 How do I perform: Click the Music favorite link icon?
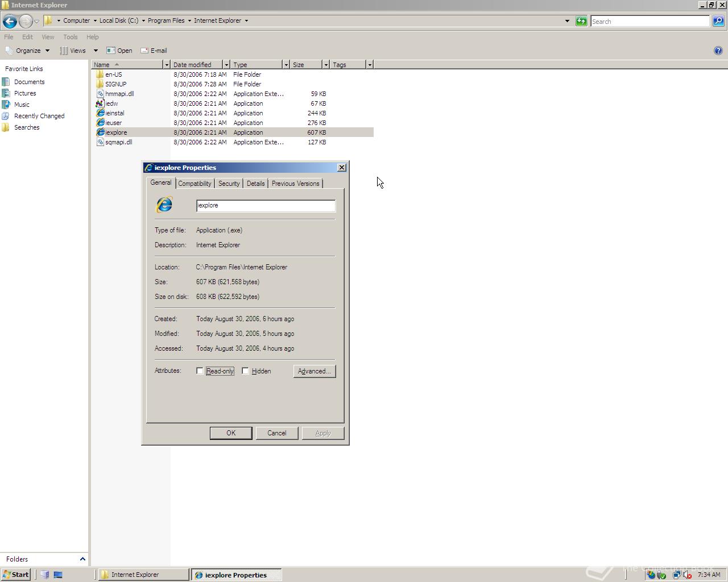[6, 105]
